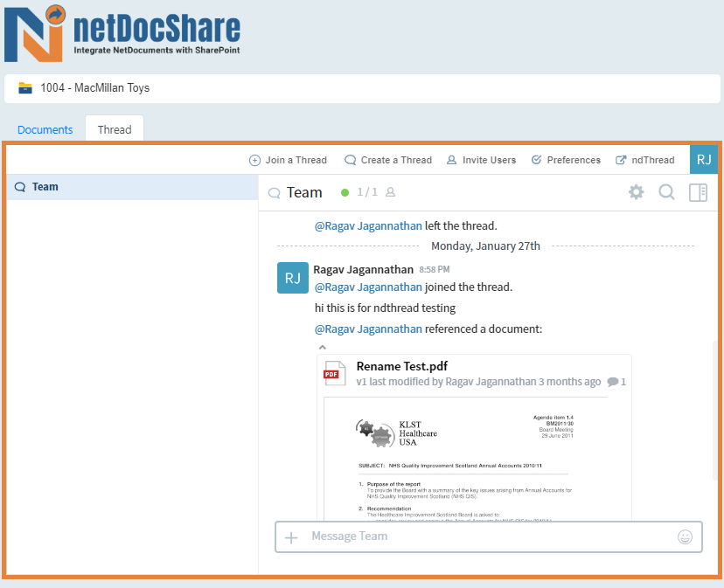The width and height of the screenshot is (724, 588).
Task: Click @Ragav Jagannathan mention in joined the thread message
Action: (368, 287)
